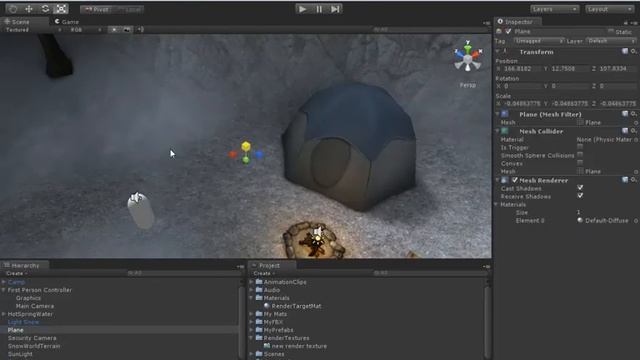This screenshot has height=360, width=640.
Task: Open the Textured draw mode dropdown
Action: pos(33,30)
